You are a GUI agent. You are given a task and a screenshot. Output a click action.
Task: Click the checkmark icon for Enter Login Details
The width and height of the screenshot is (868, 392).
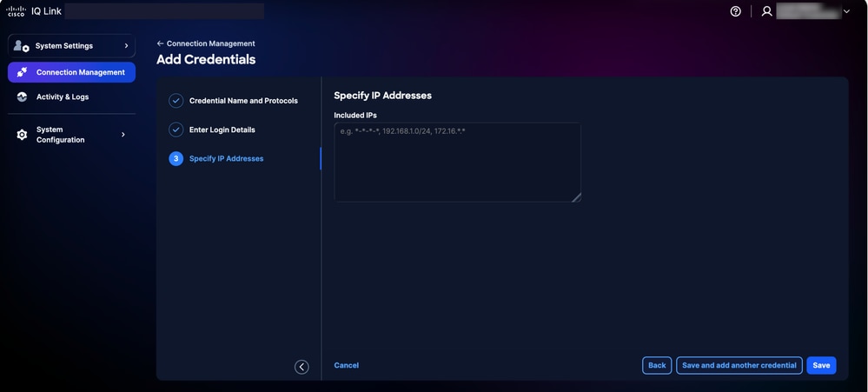176,130
